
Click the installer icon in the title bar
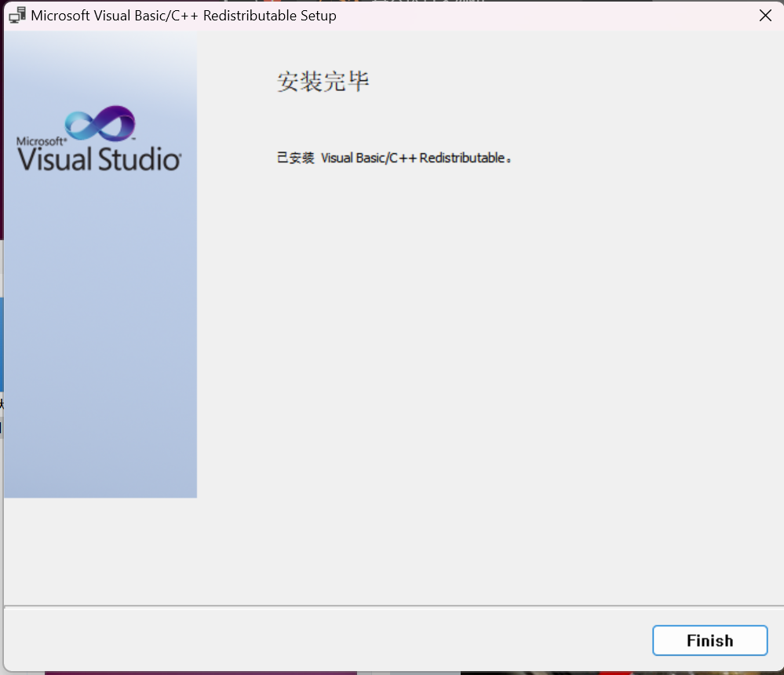coord(16,16)
